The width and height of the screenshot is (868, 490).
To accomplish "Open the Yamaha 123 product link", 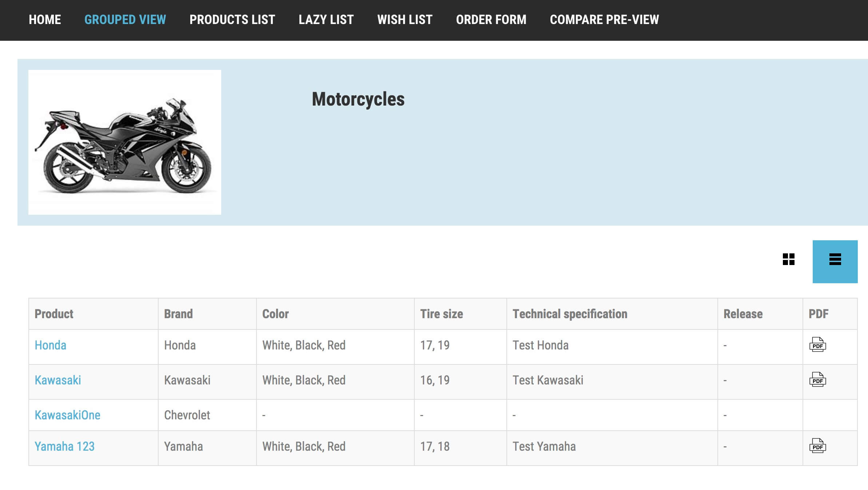I will (x=64, y=446).
